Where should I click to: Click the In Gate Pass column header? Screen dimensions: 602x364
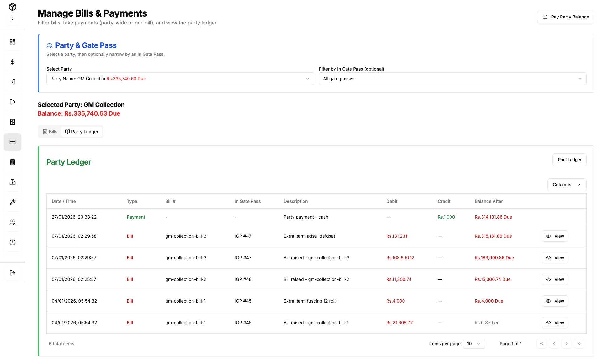[x=248, y=201]
